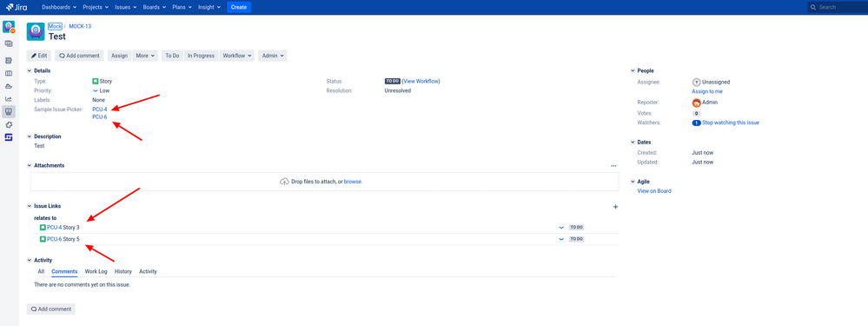Switch to the Work Log tab
Screen dimensions: 868x326
(x=96, y=272)
